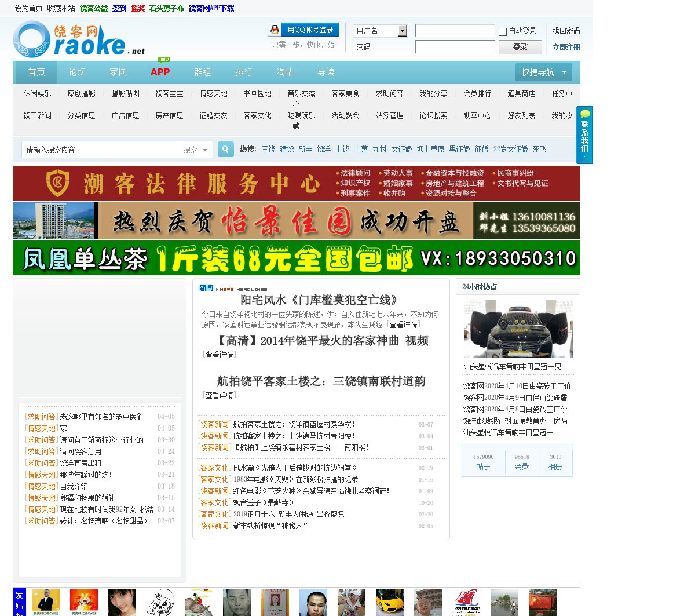
Task: Click the 立即注册 link
Action: [x=566, y=48]
